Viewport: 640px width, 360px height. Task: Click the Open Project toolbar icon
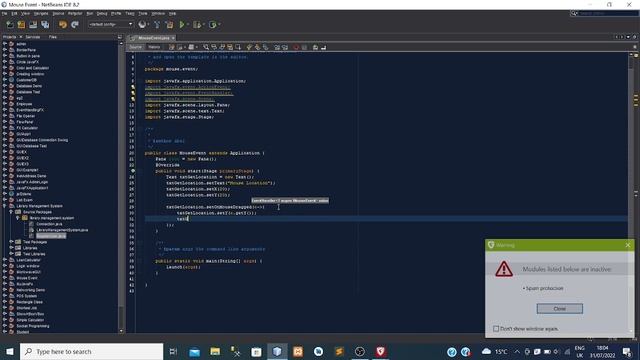[x=33, y=25]
